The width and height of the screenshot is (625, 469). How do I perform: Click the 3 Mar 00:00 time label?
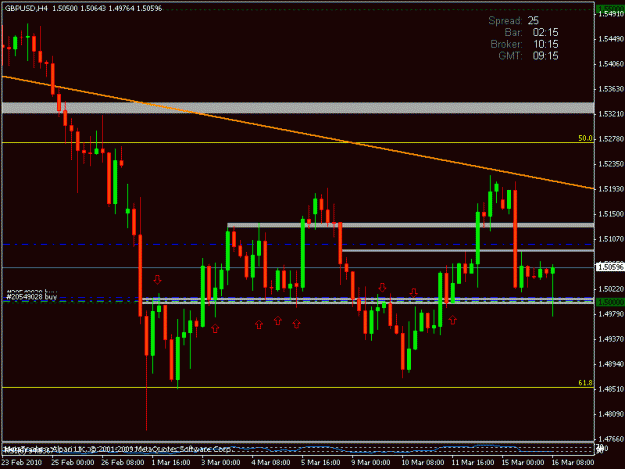click(220, 462)
